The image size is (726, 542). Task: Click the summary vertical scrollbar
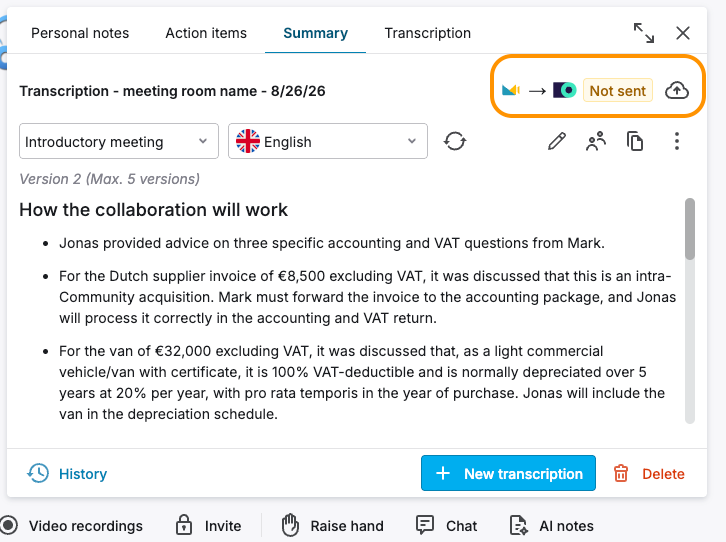[689, 311]
